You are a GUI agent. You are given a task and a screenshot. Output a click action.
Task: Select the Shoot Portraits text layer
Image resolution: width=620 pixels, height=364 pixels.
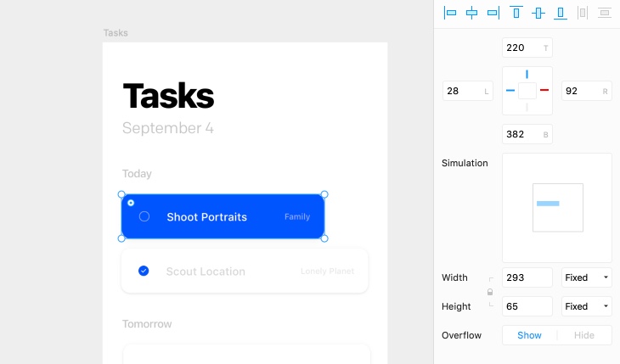[206, 217]
